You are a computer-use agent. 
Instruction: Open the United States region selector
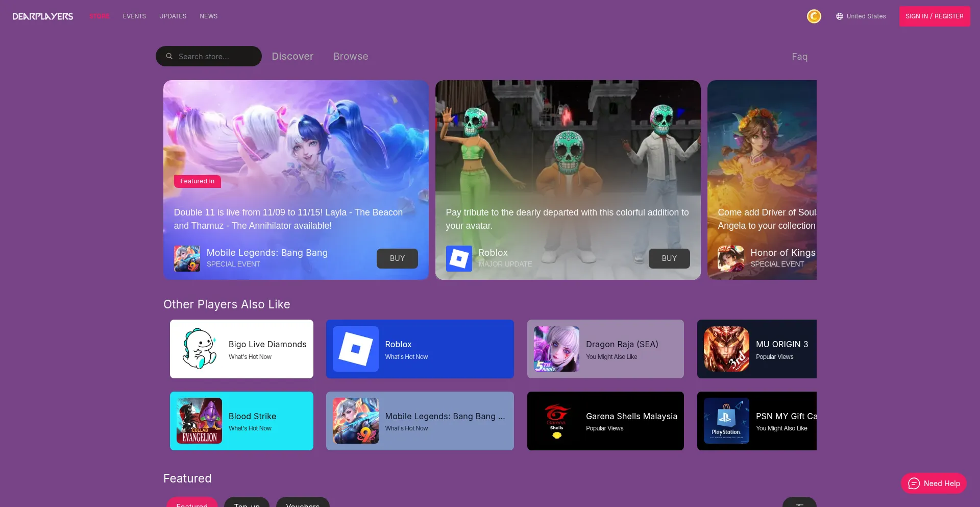[x=861, y=16]
